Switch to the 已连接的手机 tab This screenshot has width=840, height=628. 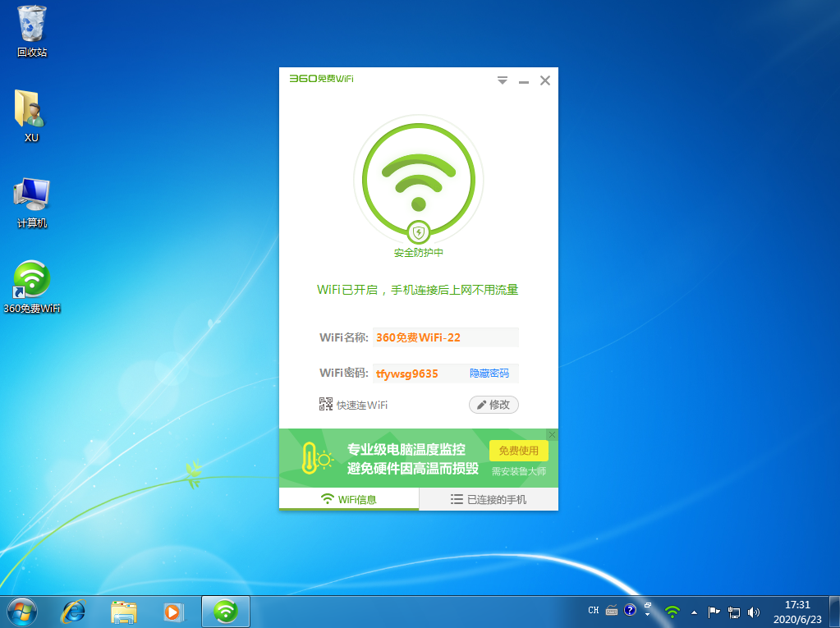tap(489, 499)
